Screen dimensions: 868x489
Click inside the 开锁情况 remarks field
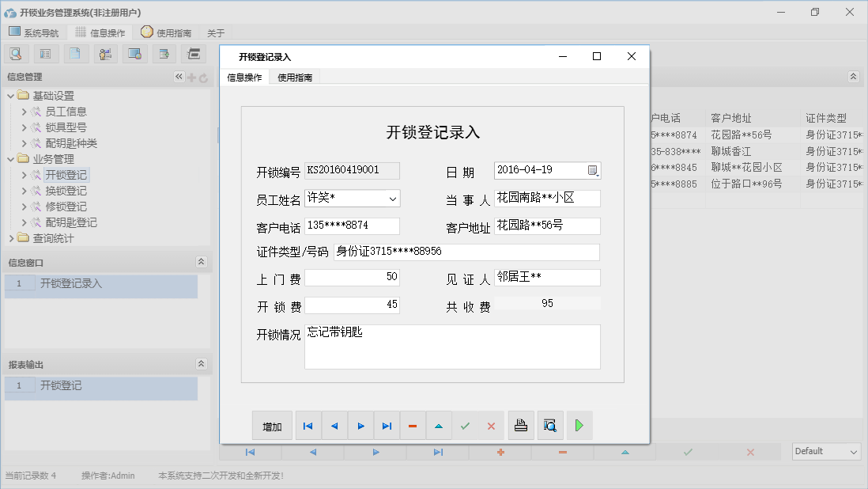(x=451, y=346)
